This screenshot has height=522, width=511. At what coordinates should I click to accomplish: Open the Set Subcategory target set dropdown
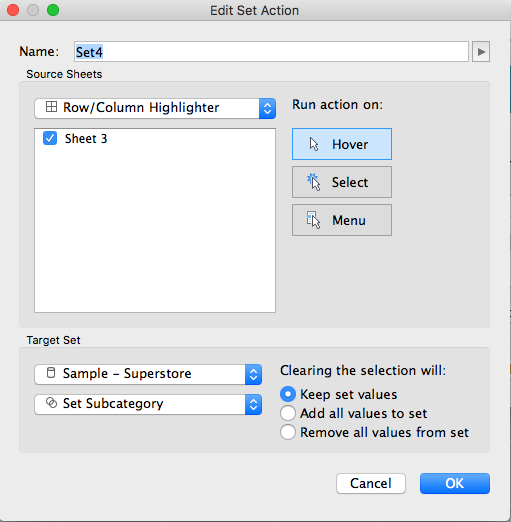[148, 404]
